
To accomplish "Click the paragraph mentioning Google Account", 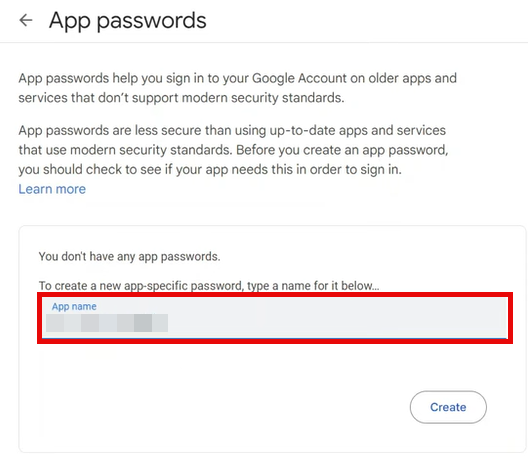I will (x=237, y=88).
